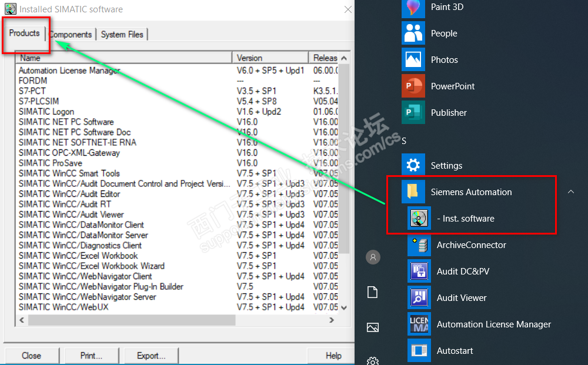Select 'SIMATIC WinCC/Audit RT' row
The width and height of the screenshot is (588, 365).
click(x=178, y=204)
